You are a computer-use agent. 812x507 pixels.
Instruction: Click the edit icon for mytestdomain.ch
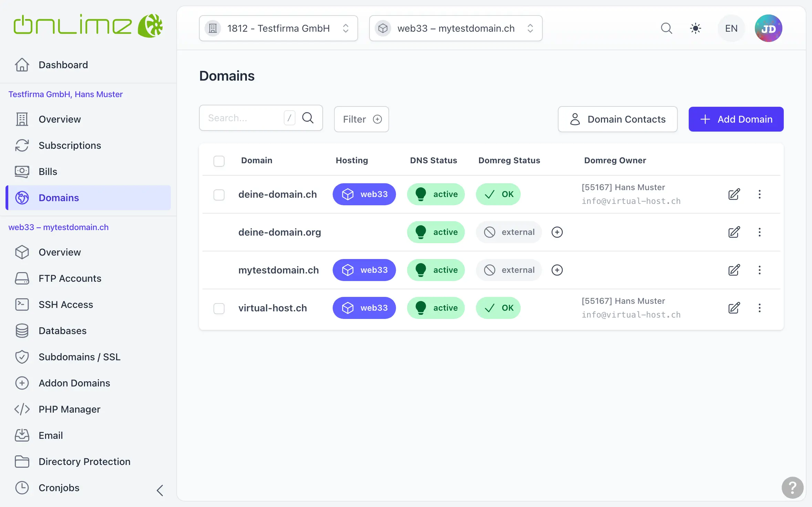click(x=734, y=270)
